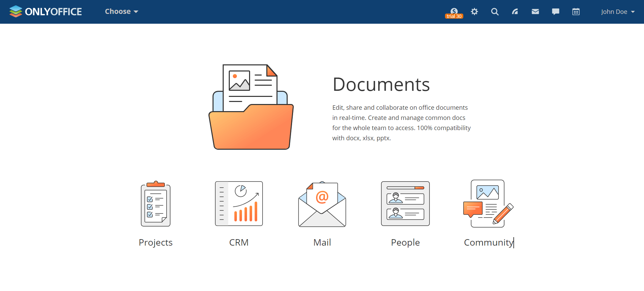Click the Documents description text

(401, 123)
